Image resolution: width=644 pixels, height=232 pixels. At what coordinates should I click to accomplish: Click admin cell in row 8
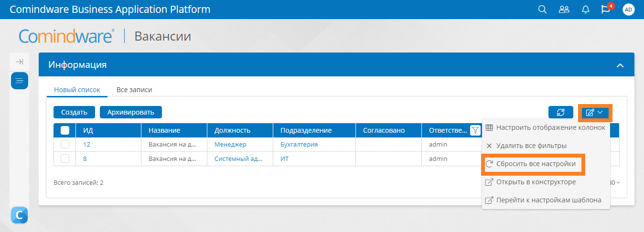(x=438, y=158)
